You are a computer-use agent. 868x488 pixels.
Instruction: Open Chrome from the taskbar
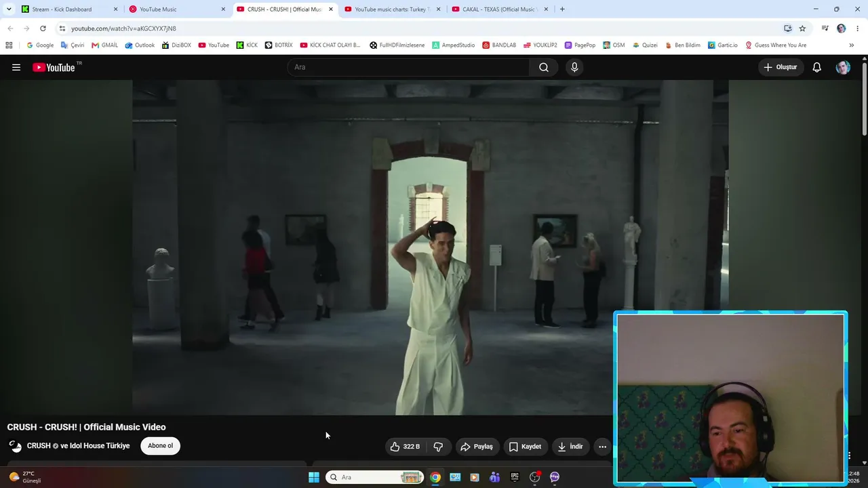(x=435, y=477)
